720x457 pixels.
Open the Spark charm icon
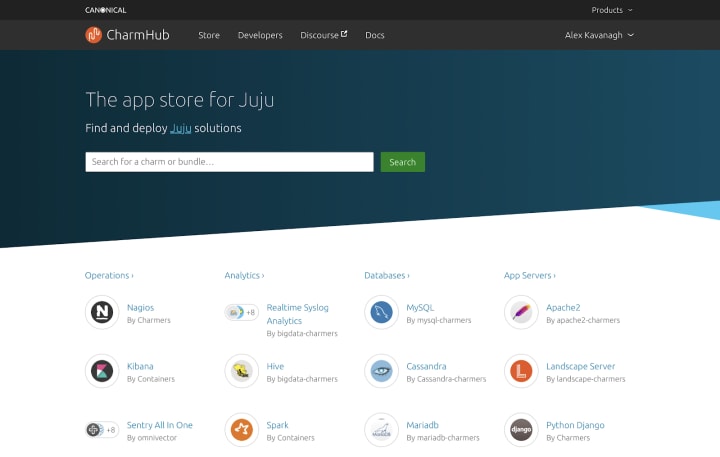point(242,430)
